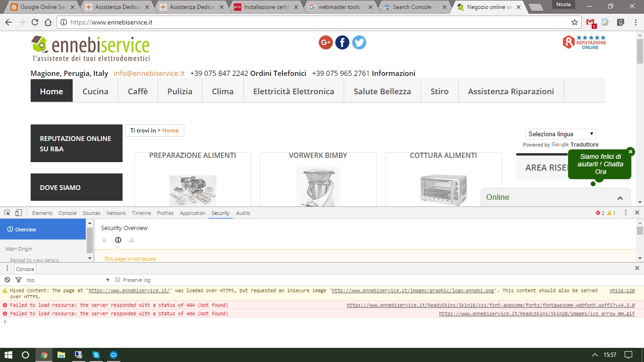Viewport: 644px width, 362px height.
Task: Go back with the browser back arrow
Action: [9, 22]
